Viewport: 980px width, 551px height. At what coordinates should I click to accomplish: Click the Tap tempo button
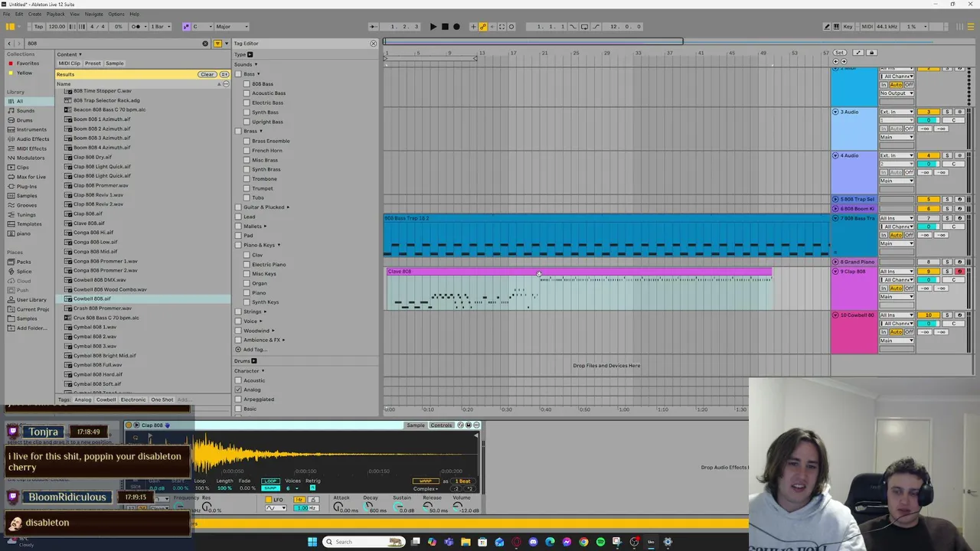[x=38, y=27]
